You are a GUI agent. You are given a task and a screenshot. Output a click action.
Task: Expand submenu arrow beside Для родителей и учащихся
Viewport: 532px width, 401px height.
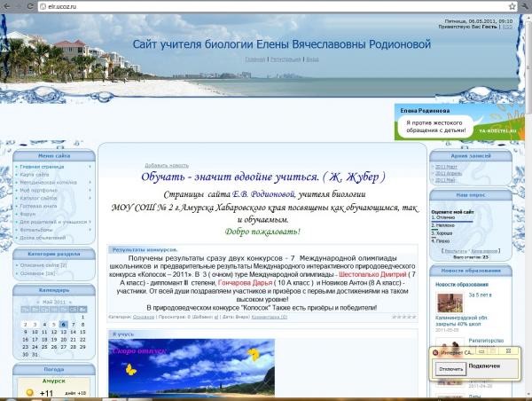(90, 222)
